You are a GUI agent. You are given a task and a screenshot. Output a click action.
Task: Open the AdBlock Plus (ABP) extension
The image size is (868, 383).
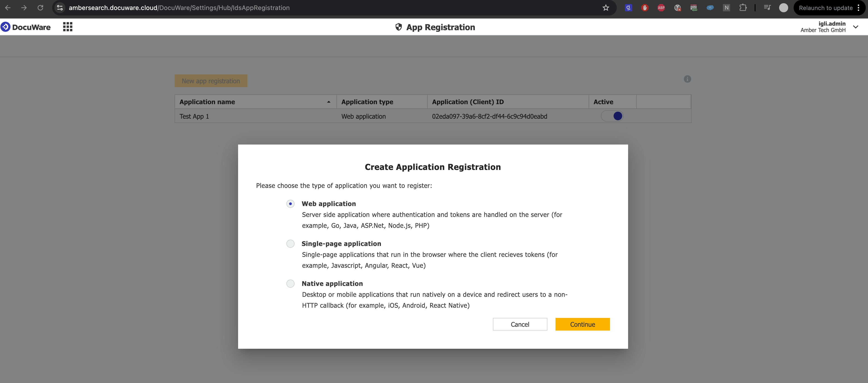661,8
